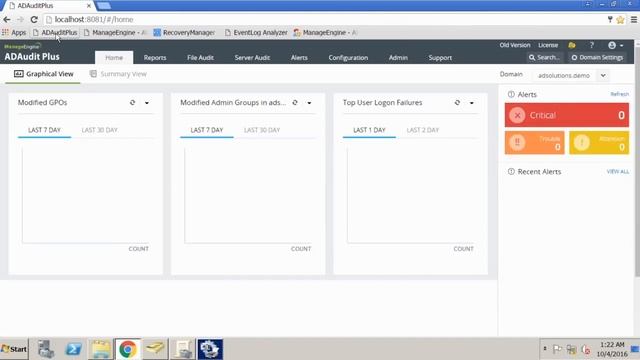Select LAST 2 DAY in Logon Failures

(422, 130)
